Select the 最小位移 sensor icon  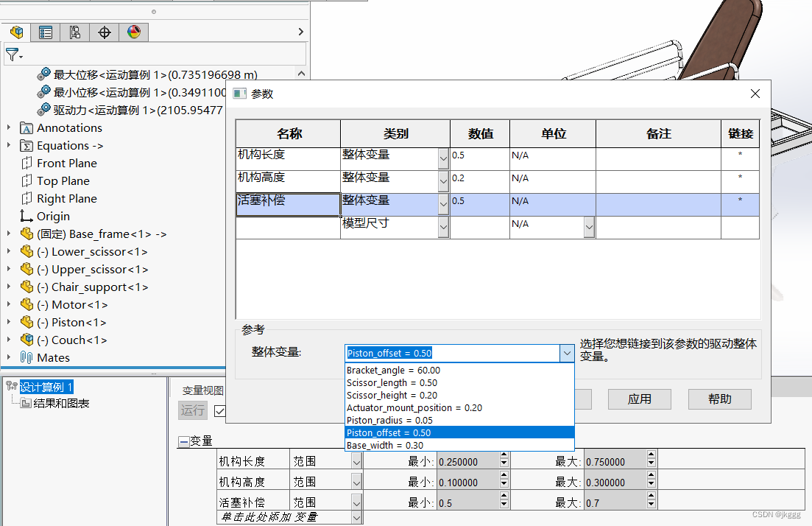(44, 92)
